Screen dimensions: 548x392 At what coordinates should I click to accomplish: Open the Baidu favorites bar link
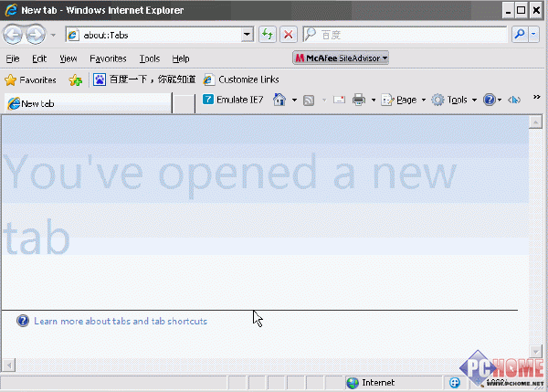click(x=144, y=79)
